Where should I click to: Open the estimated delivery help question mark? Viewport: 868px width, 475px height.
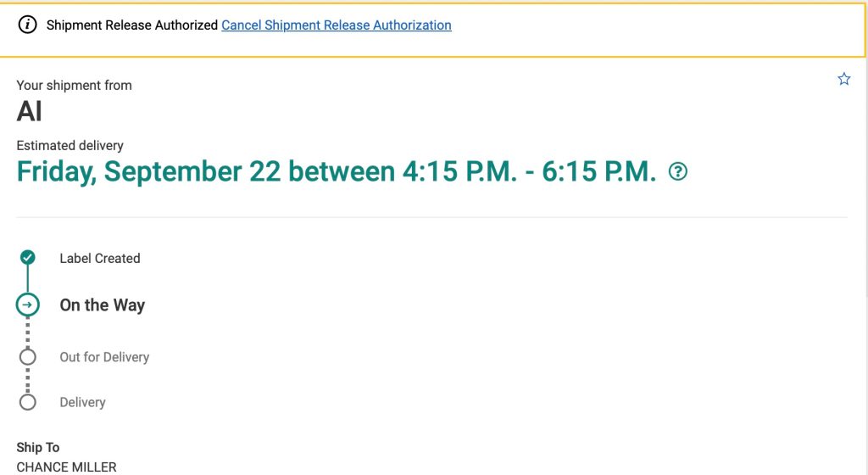click(678, 172)
